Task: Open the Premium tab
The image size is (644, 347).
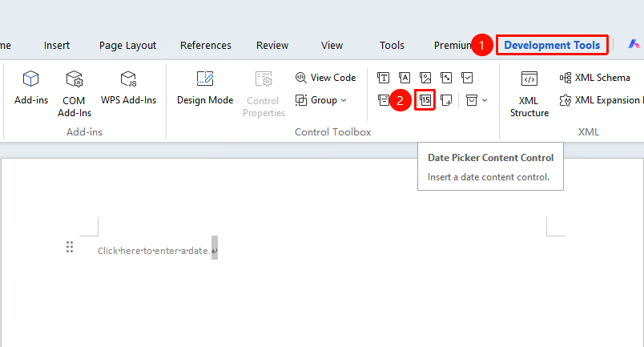Action: [x=452, y=45]
